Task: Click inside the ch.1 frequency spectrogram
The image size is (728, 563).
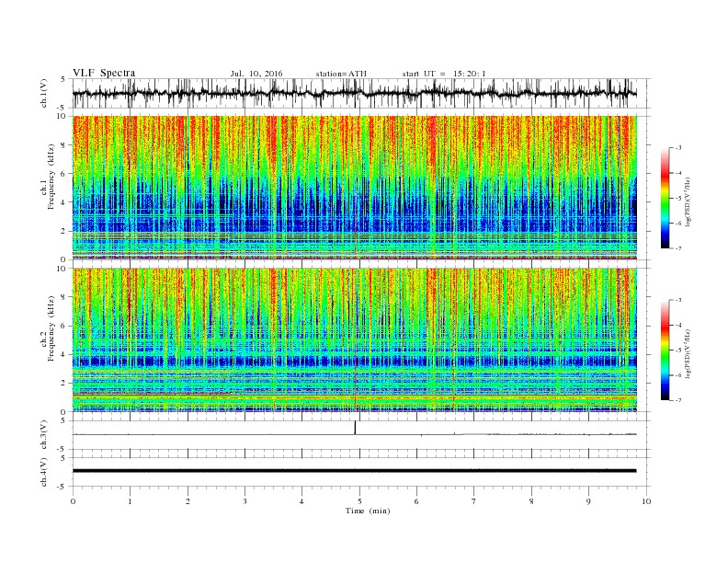Action: point(355,188)
